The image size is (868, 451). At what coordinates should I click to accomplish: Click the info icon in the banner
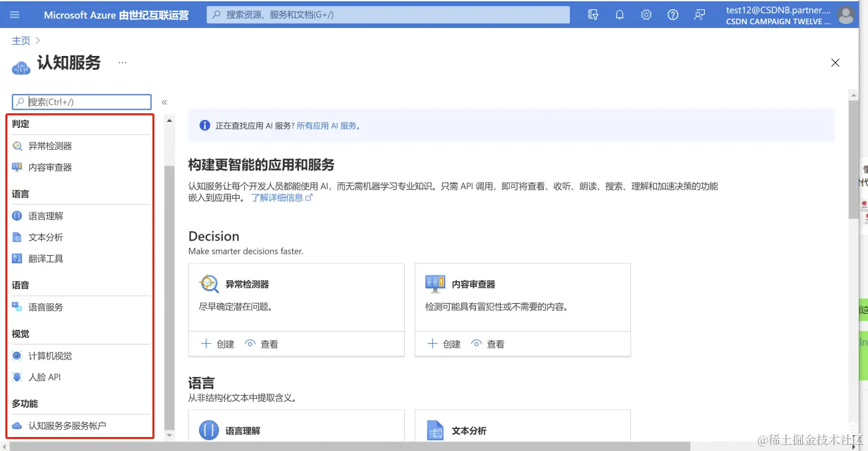[205, 125]
